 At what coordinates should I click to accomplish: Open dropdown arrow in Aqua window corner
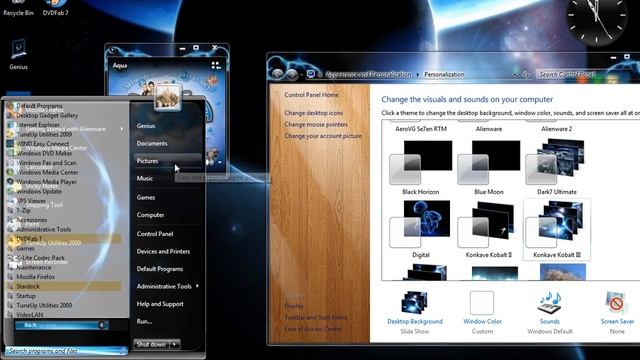220,162
